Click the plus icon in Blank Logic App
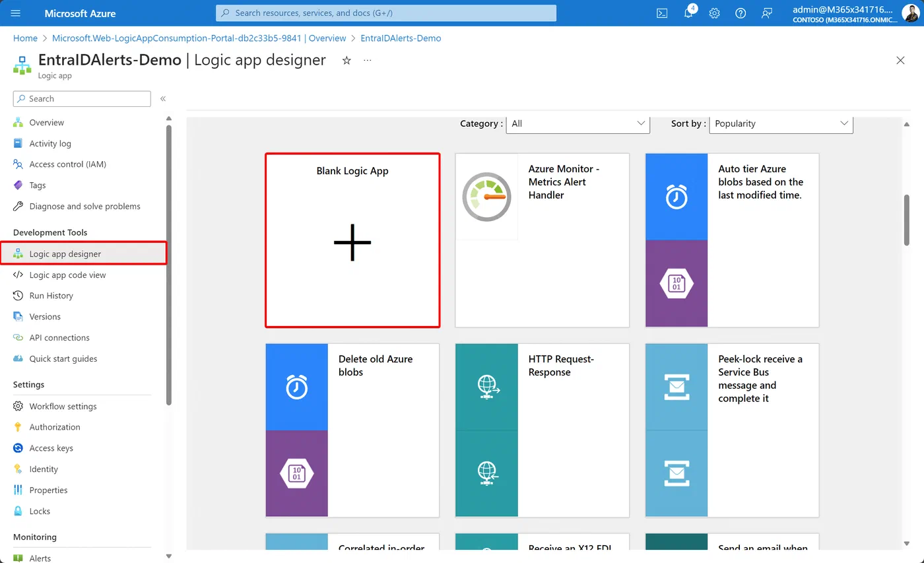Image resolution: width=924 pixels, height=563 pixels. click(352, 242)
